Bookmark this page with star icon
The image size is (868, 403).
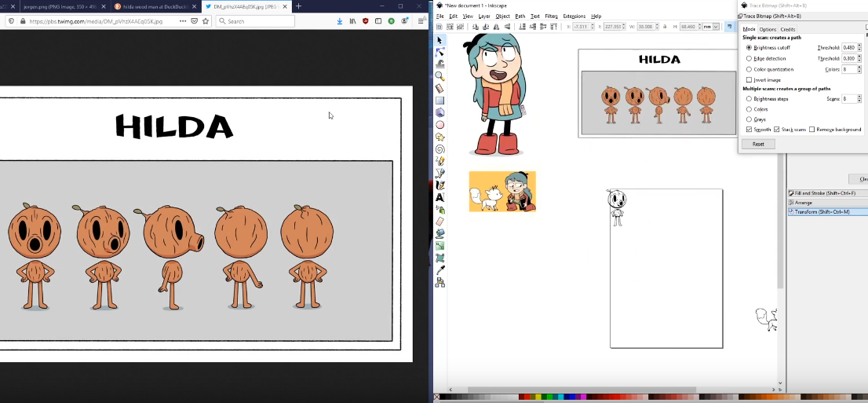(206, 21)
